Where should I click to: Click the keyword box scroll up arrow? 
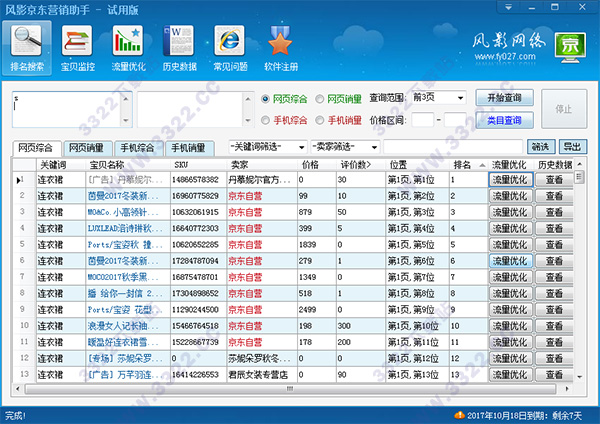coord(126,98)
